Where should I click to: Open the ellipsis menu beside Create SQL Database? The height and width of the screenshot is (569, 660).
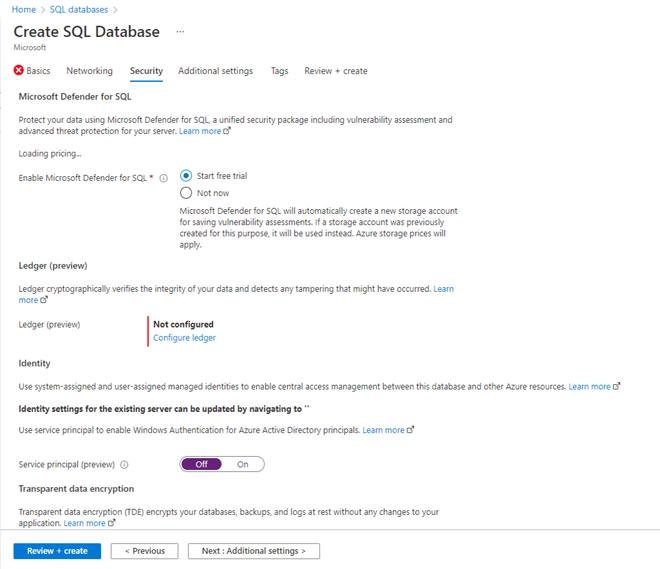point(180,32)
